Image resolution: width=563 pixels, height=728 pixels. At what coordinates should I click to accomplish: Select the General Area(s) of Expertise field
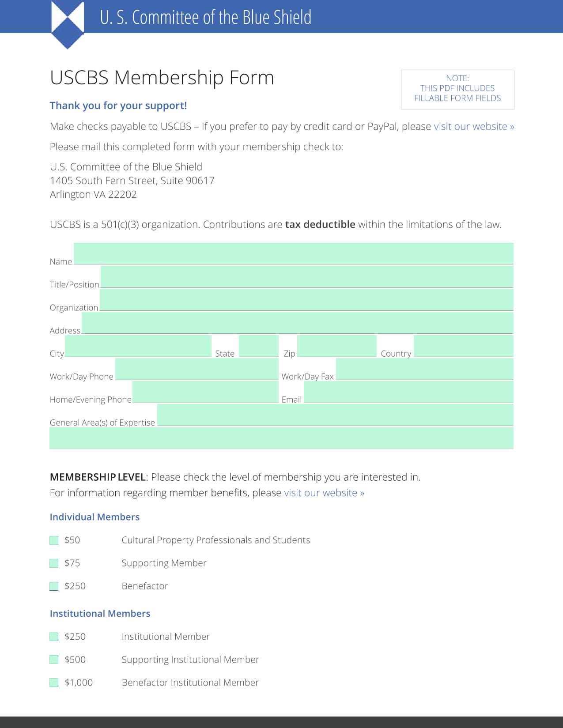(x=335, y=415)
